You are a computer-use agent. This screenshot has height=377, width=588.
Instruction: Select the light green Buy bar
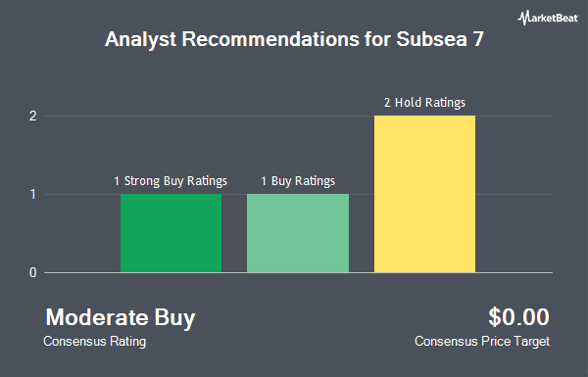[x=298, y=233]
